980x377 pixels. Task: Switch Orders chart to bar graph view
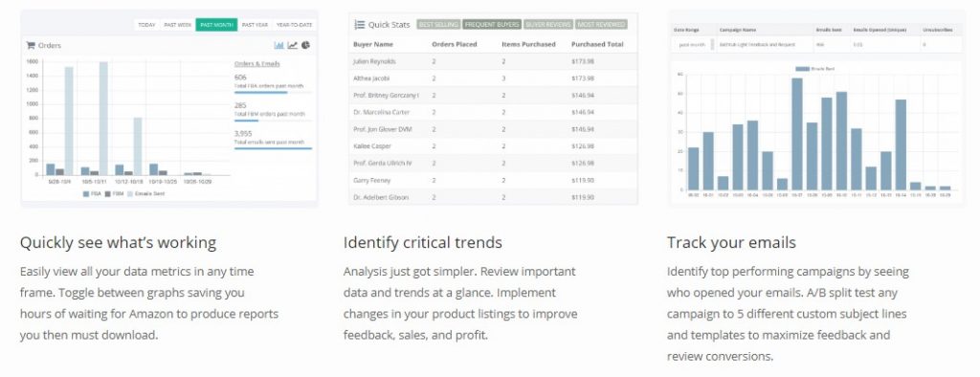tap(278, 45)
